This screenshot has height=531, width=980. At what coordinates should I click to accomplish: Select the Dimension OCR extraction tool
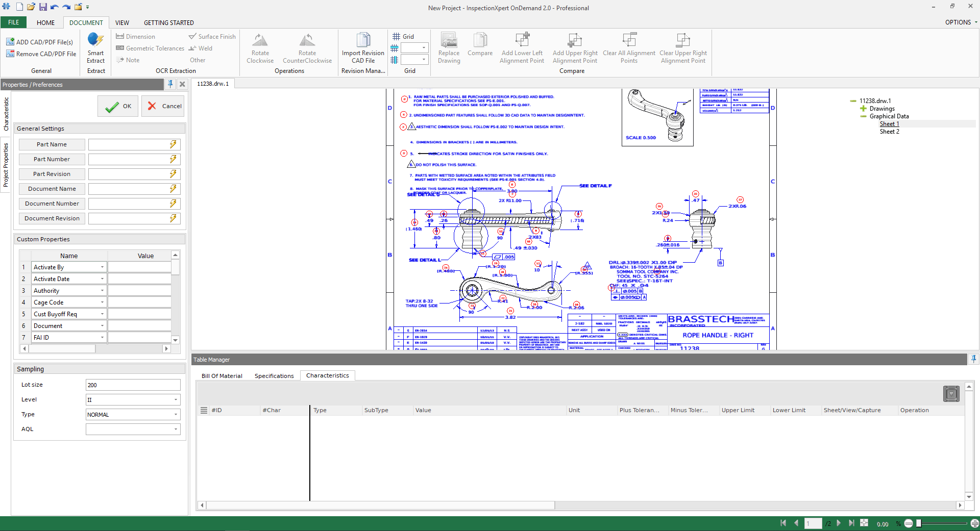(x=135, y=36)
